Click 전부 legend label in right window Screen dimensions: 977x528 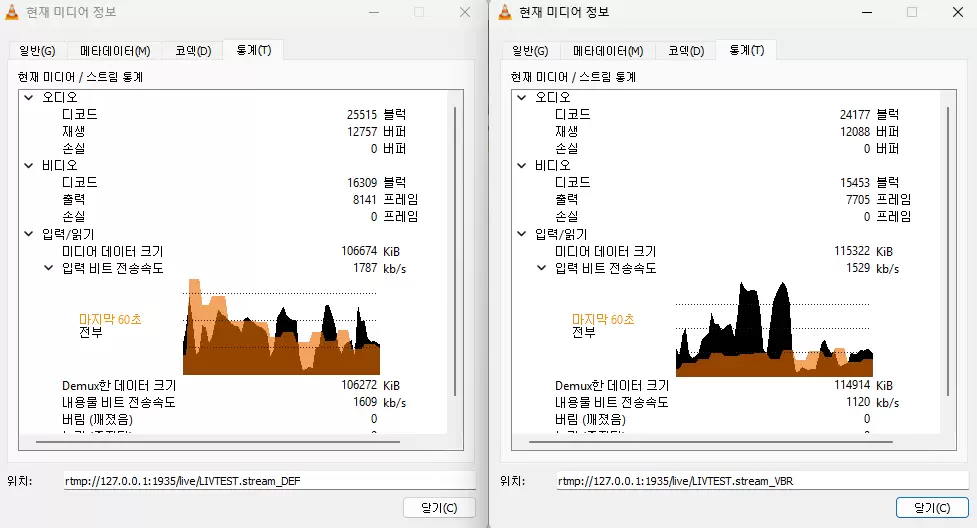coord(583,332)
